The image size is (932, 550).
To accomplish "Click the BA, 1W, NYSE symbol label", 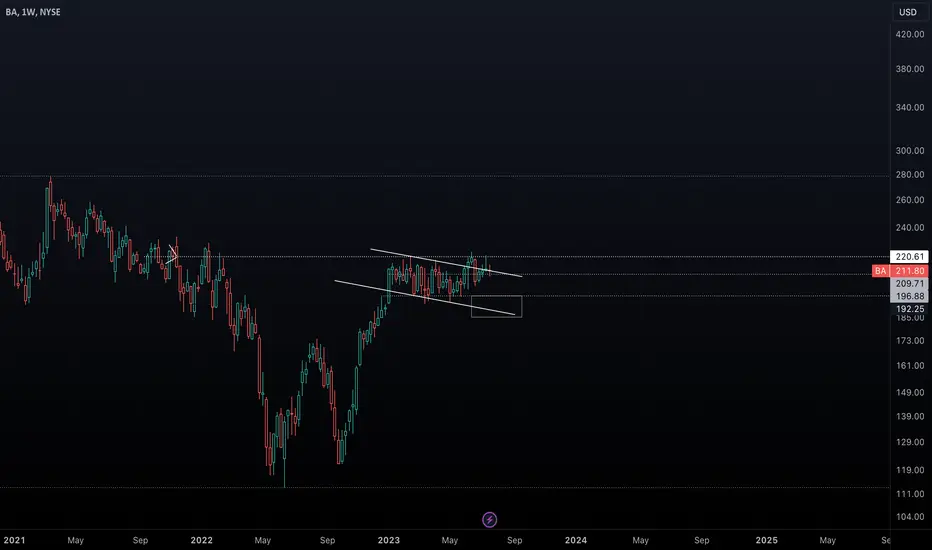I will click(x=33, y=12).
